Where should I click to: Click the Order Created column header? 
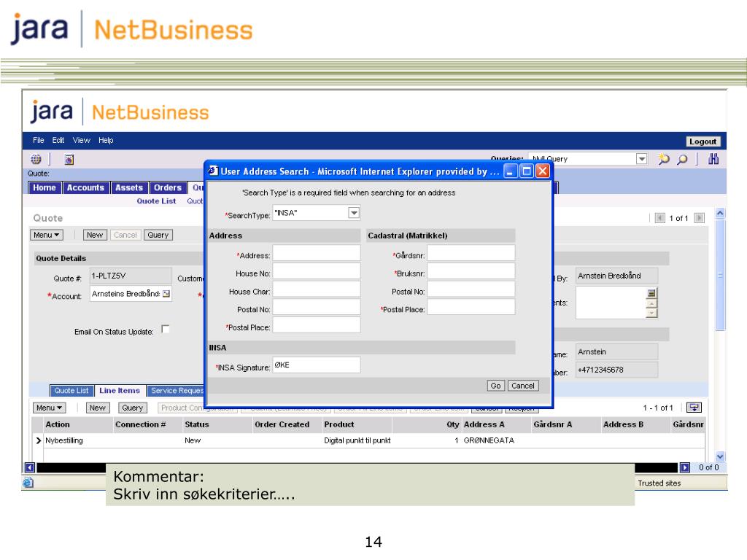pos(282,424)
